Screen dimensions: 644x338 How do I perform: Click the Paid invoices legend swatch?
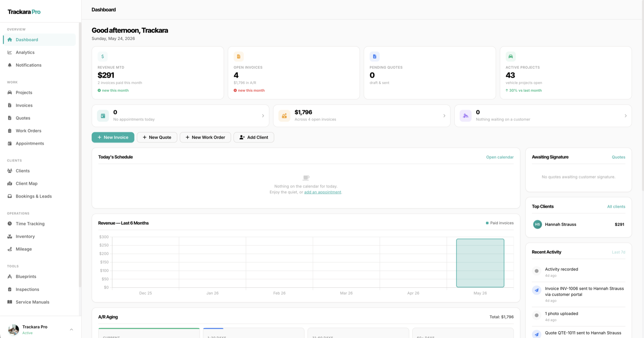tap(487, 223)
